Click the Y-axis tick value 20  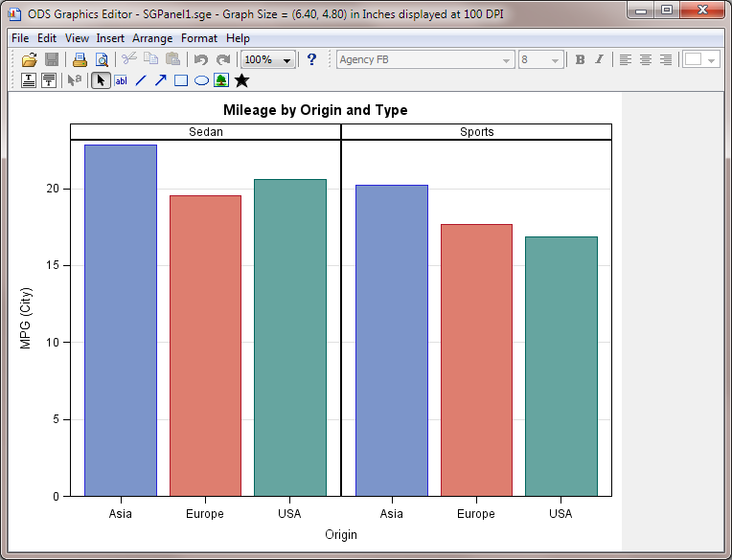coord(53,189)
